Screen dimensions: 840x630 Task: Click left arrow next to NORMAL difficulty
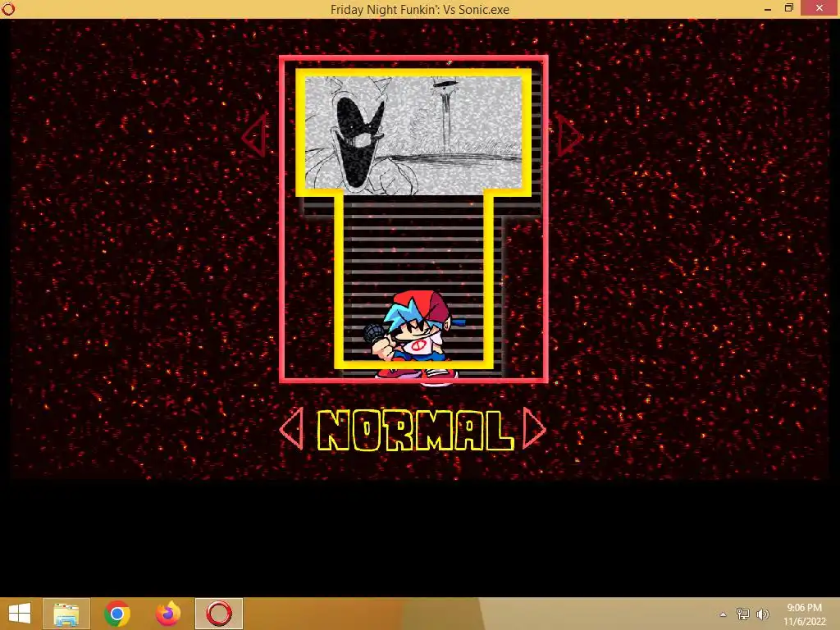tap(292, 428)
